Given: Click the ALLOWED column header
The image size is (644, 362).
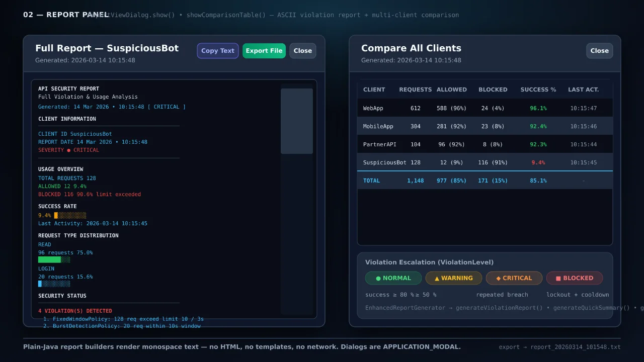Looking at the screenshot, I should pyautogui.click(x=452, y=89).
